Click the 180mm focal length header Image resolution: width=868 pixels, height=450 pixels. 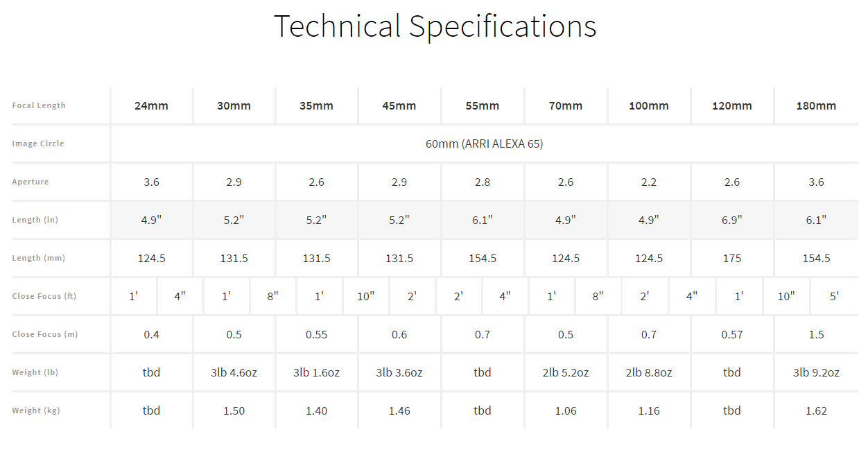pos(816,106)
